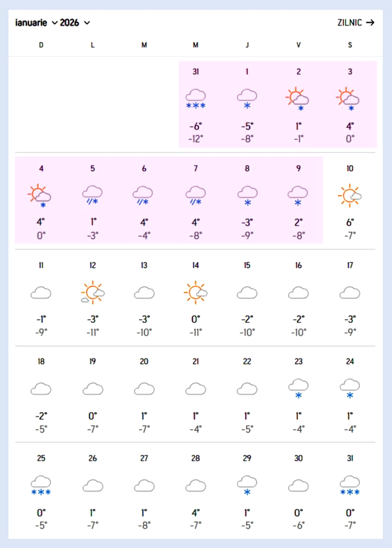The height and width of the screenshot is (548, 392).
Task: Open the ianuarie month dropdown
Action: 36,23
